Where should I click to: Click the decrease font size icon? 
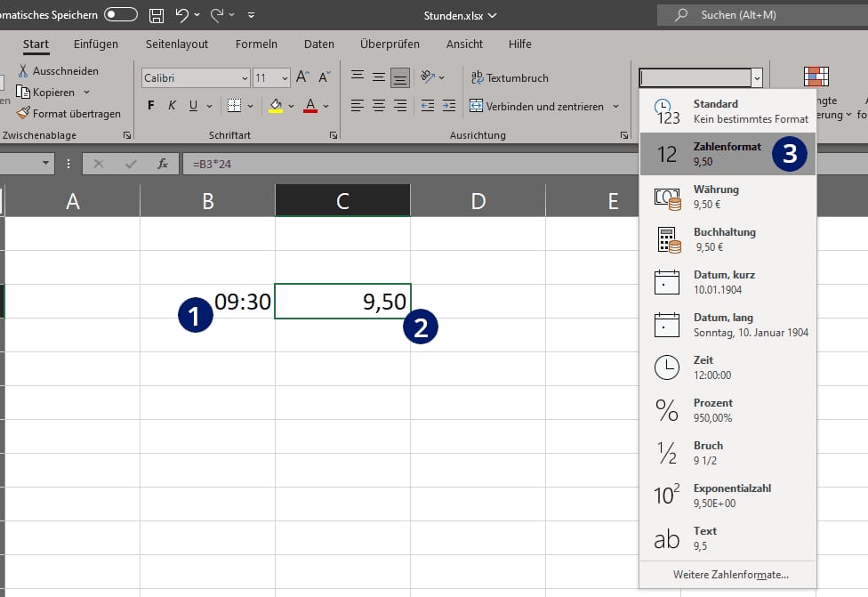pyautogui.click(x=325, y=77)
